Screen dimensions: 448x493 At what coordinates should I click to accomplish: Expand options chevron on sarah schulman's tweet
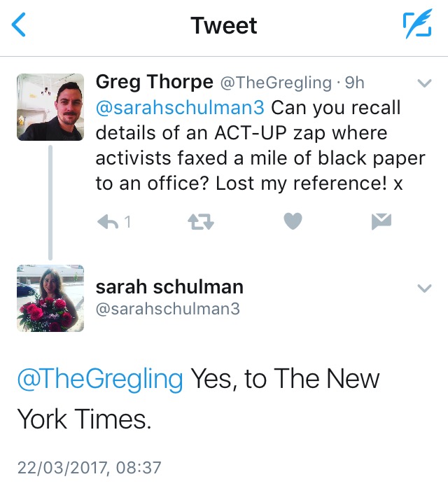tap(424, 288)
